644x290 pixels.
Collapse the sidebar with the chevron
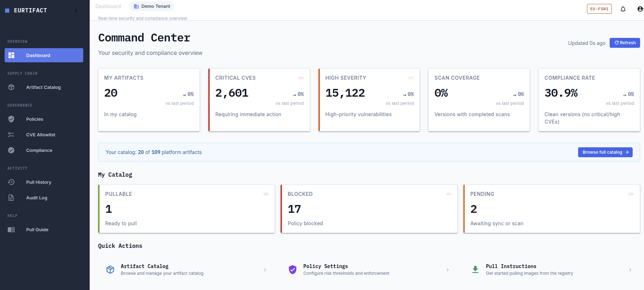[76, 10]
